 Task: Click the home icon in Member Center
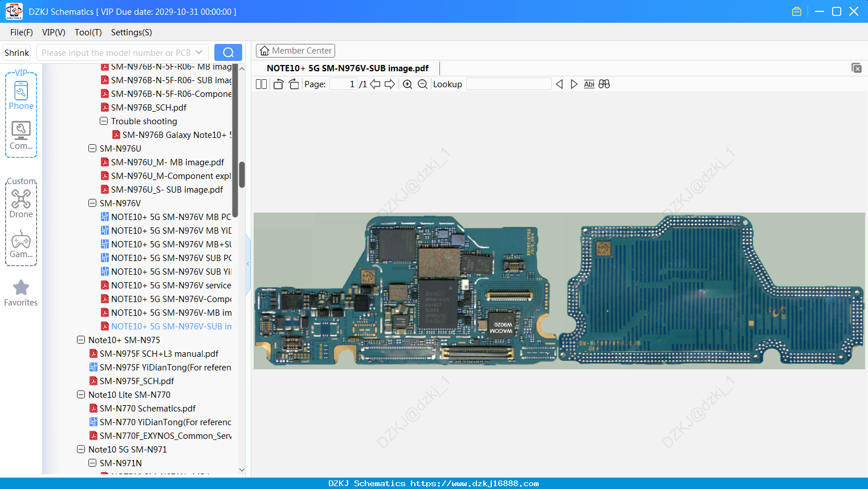coord(264,51)
